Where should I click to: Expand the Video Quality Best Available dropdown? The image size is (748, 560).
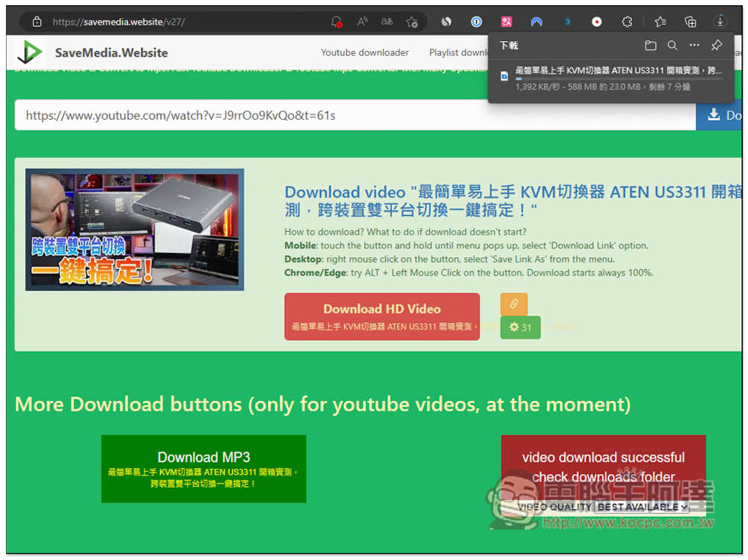(x=642, y=507)
